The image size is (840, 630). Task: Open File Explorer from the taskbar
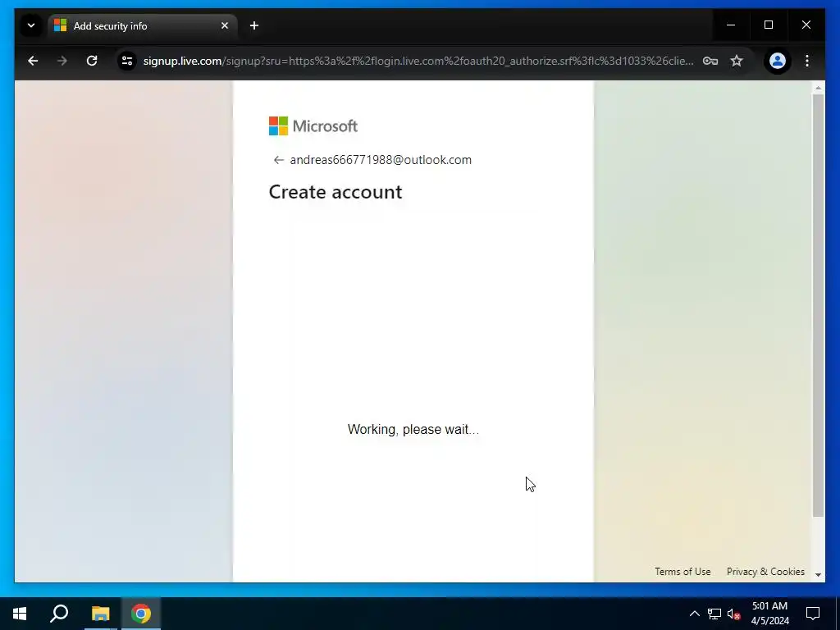tap(100, 614)
